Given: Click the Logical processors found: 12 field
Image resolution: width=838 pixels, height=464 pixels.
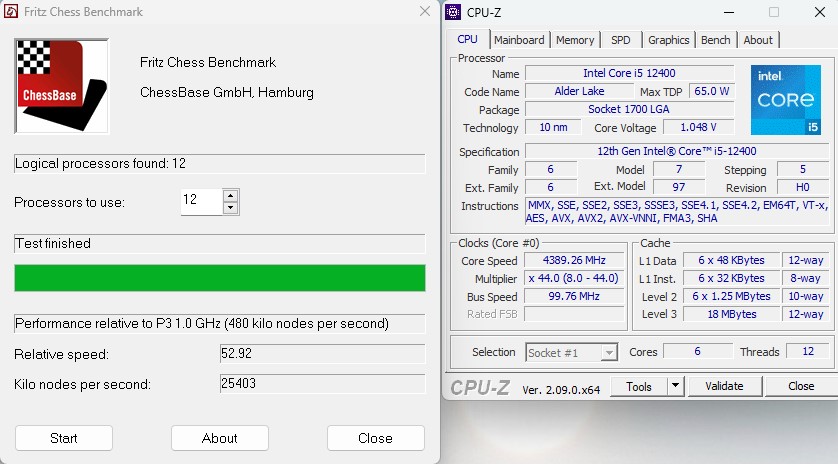Looking at the screenshot, I should click(220, 164).
